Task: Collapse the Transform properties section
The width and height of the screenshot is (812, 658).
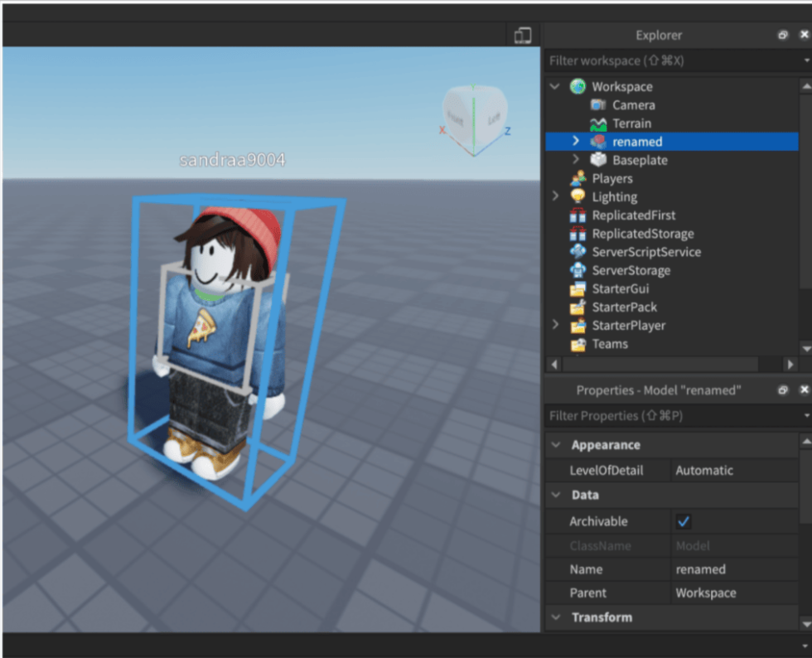Action: pyautogui.click(x=555, y=617)
